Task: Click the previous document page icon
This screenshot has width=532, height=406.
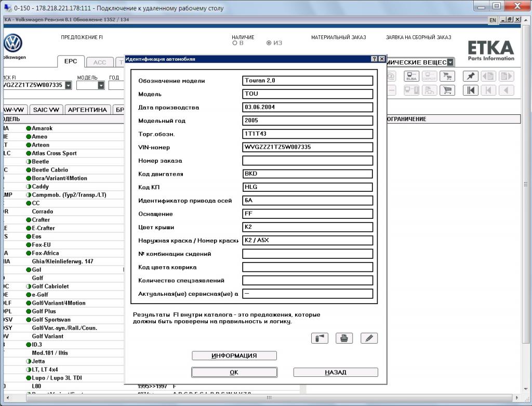Action: coord(488,76)
